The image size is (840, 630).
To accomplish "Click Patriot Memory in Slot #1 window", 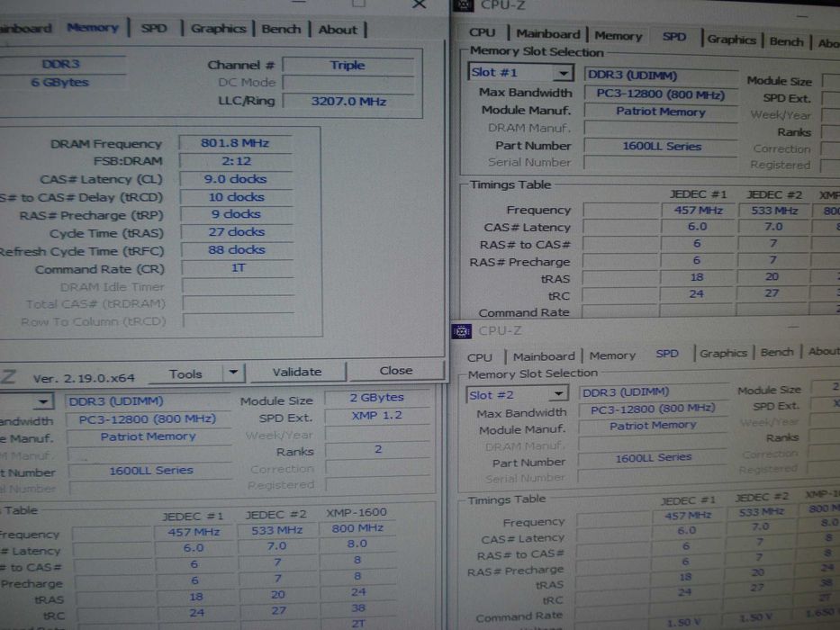I will 661,112.
